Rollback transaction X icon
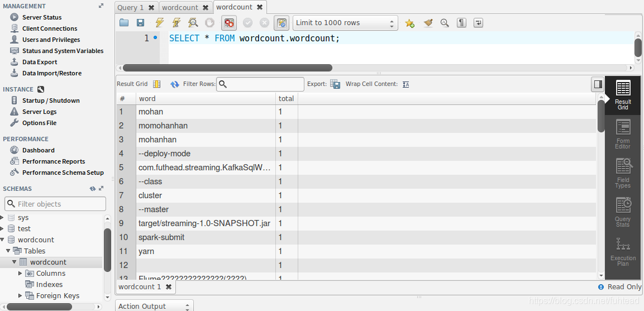The height and width of the screenshot is (311, 644). [x=265, y=22]
